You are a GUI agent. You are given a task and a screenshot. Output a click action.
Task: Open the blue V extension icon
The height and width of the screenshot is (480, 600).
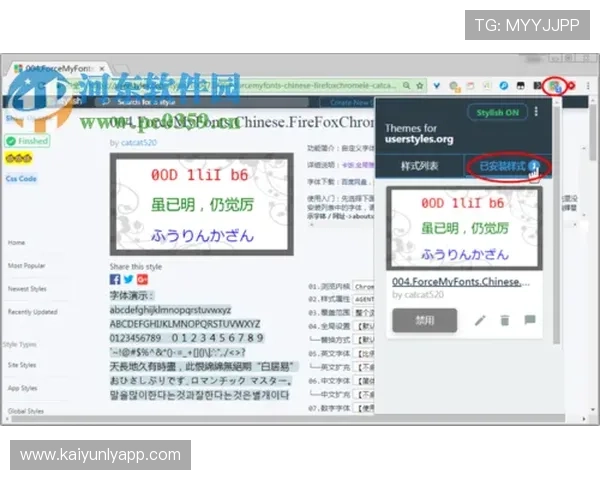[x=437, y=86]
